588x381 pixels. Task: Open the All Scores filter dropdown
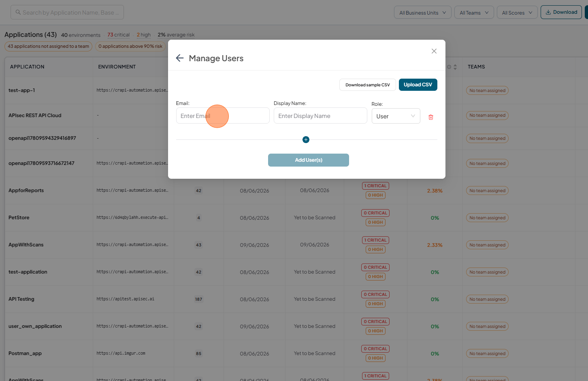[x=517, y=13]
